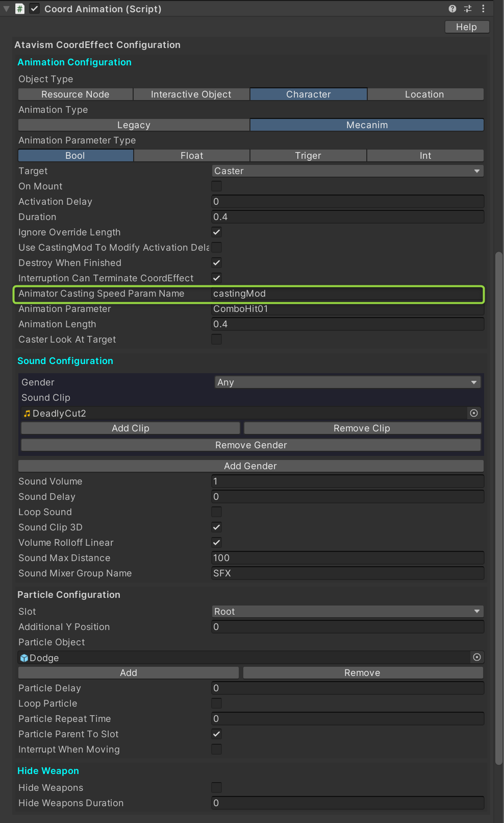Enable the On Mount checkbox
The width and height of the screenshot is (504, 823).
(217, 186)
